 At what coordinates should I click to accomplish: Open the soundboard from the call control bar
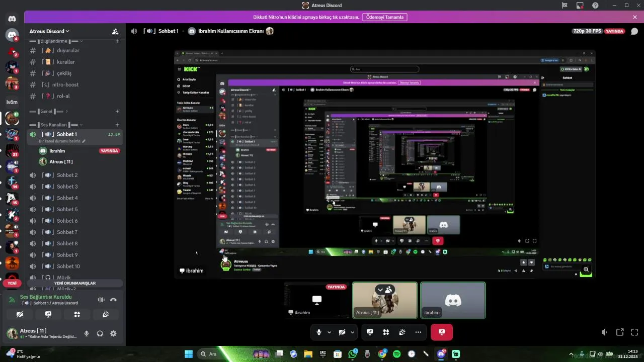pyautogui.click(x=402, y=332)
